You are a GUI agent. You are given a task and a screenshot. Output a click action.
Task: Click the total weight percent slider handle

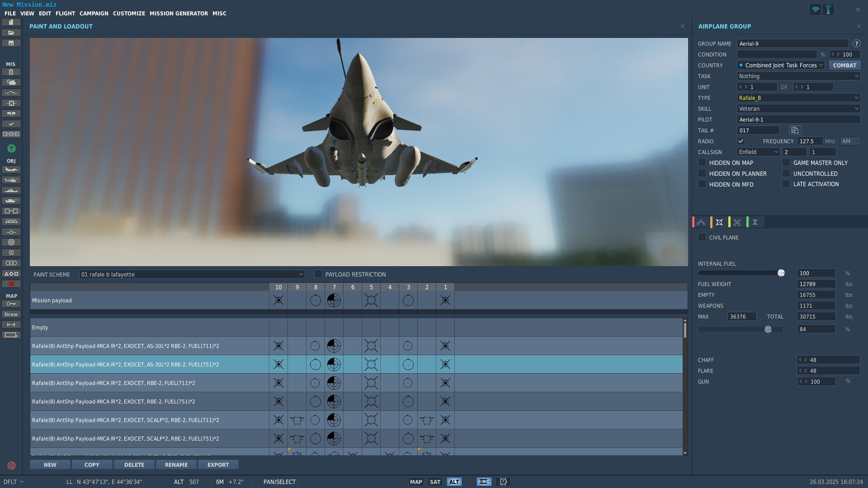[768, 329]
